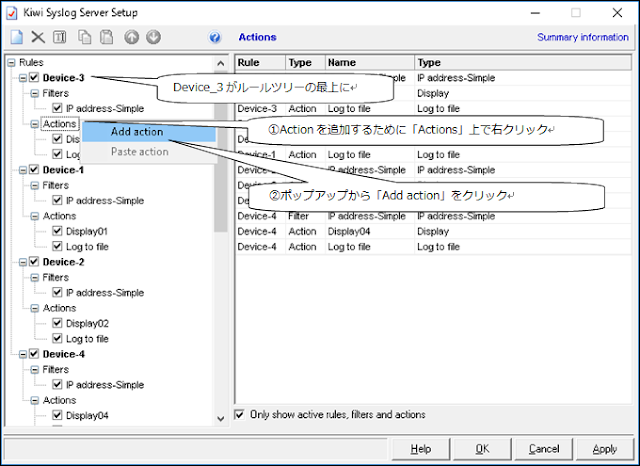This screenshot has width=640, height=466.
Task: Collapse Filters under Device-1
Action: [x=35, y=186]
